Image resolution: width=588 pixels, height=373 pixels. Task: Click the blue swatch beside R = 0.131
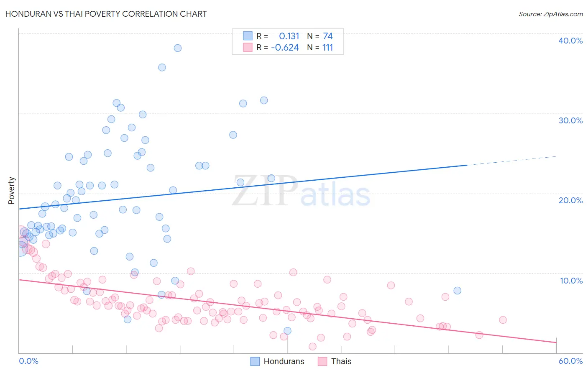click(248, 36)
